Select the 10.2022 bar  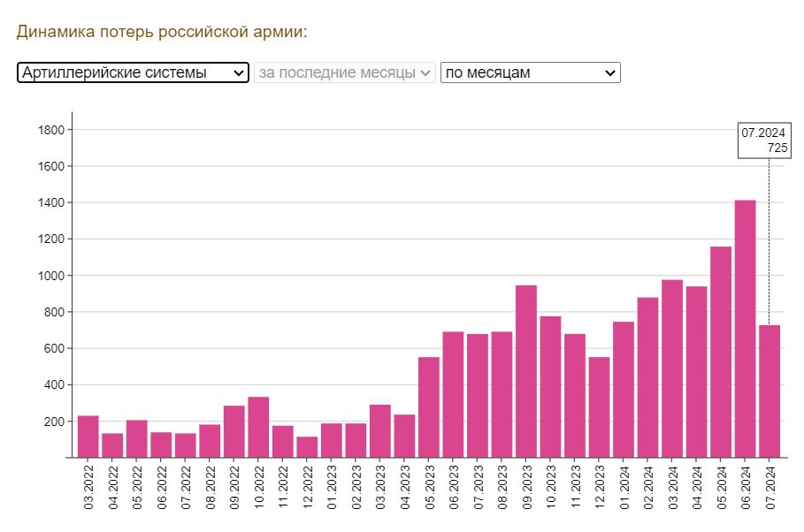coord(258,427)
